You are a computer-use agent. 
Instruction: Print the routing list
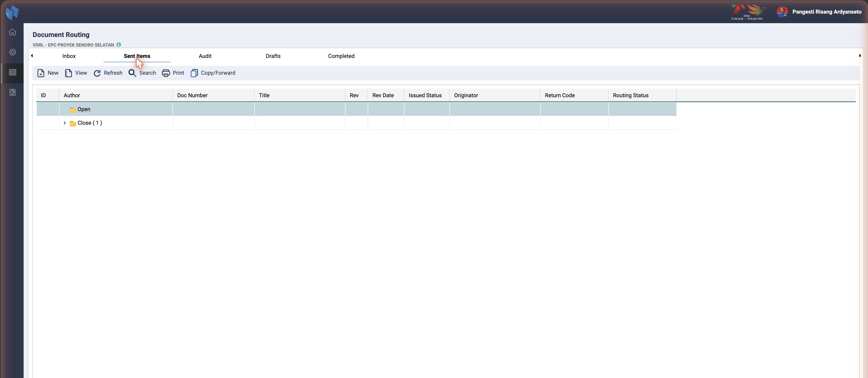pos(173,73)
